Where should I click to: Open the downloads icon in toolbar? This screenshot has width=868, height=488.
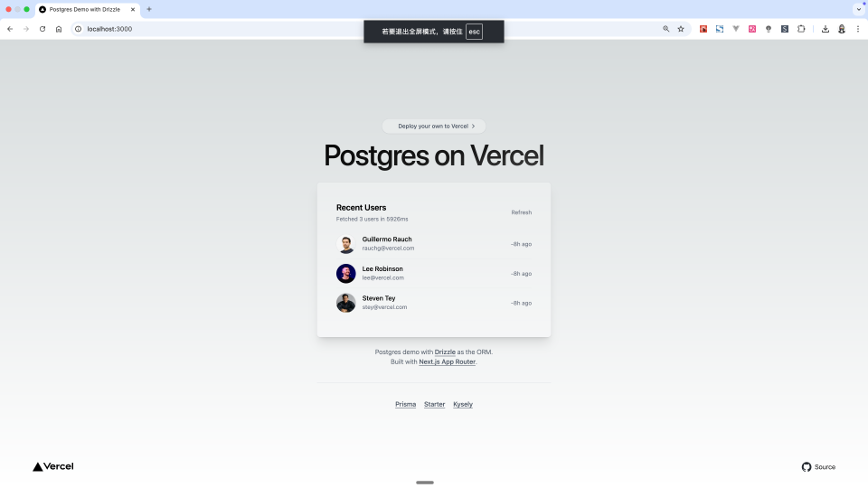coord(826,29)
